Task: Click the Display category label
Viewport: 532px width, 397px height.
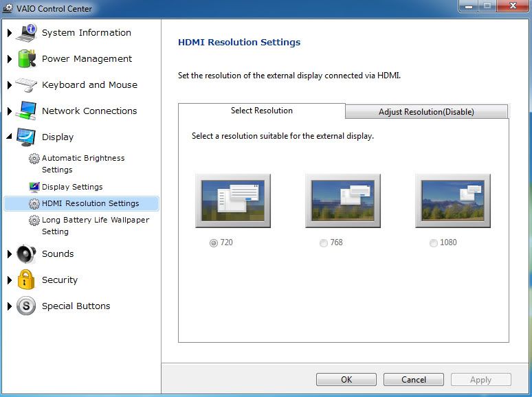Action: click(x=58, y=137)
